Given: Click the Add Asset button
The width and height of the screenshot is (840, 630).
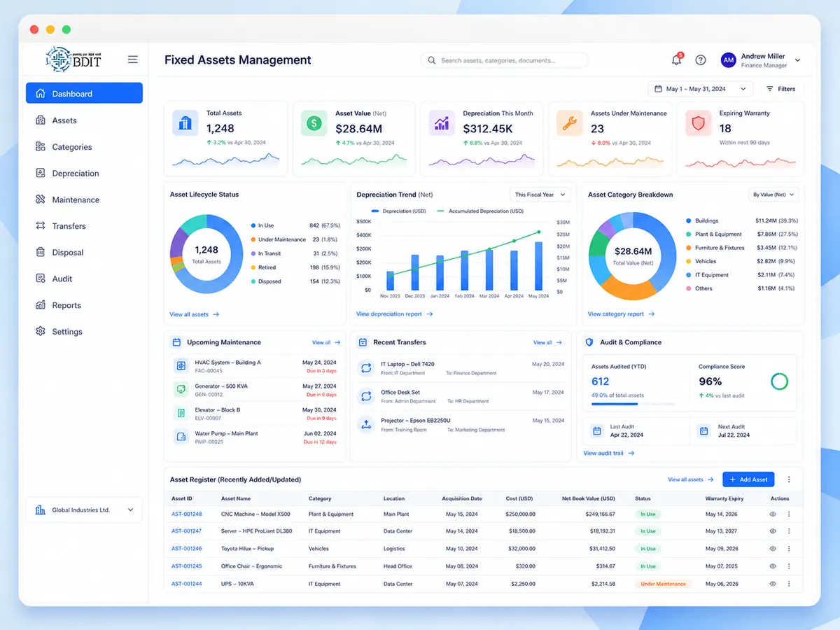Looking at the screenshot, I should coord(748,479).
